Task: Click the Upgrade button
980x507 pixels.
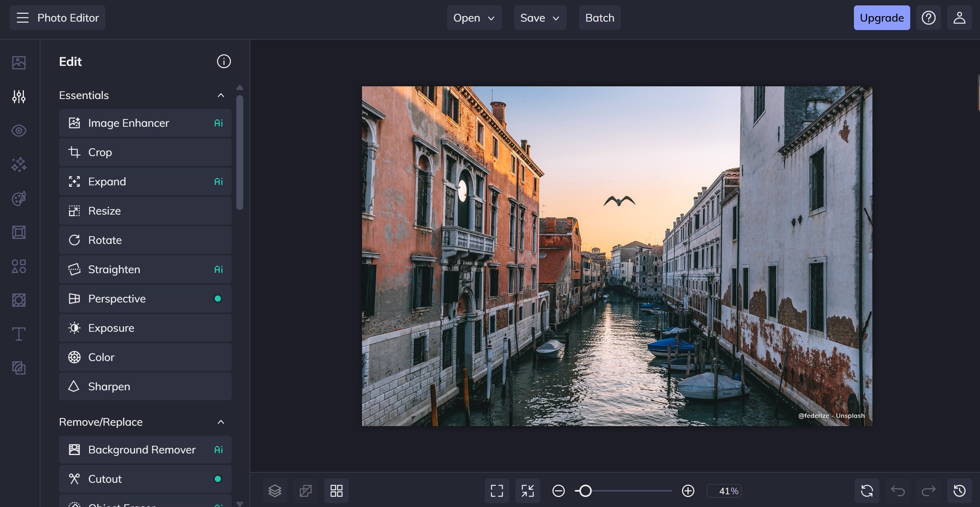Action: point(881,18)
